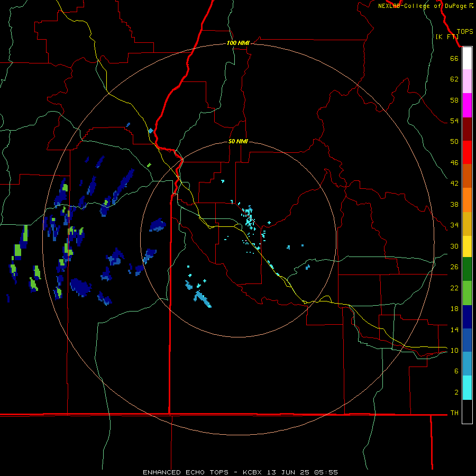Click the legend value '22'
The width and height of the screenshot is (476, 476).
pyautogui.click(x=454, y=288)
